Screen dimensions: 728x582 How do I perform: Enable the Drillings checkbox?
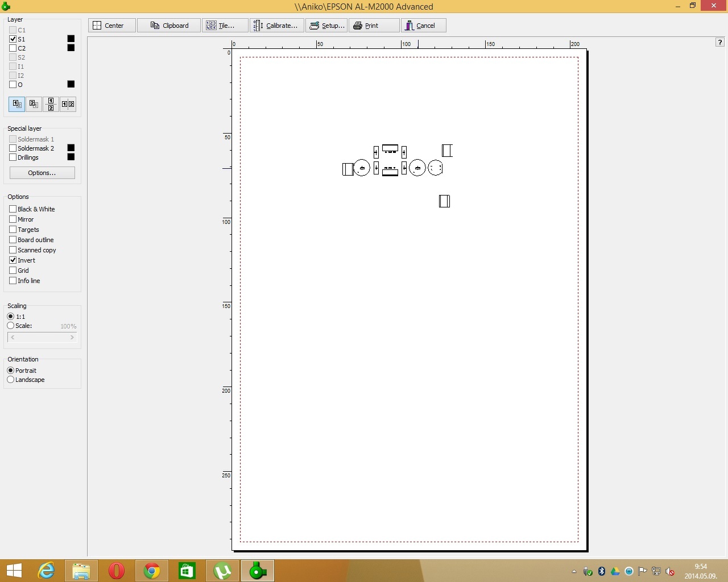13,157
